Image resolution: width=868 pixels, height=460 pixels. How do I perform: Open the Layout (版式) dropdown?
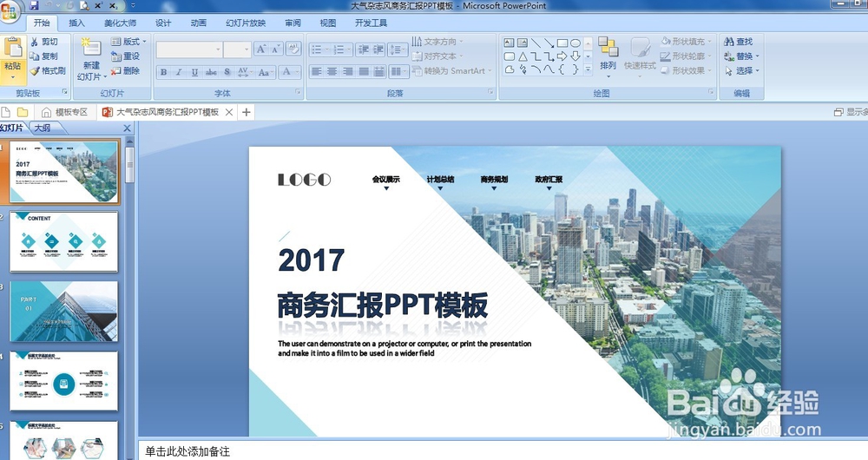click(129, 42)
